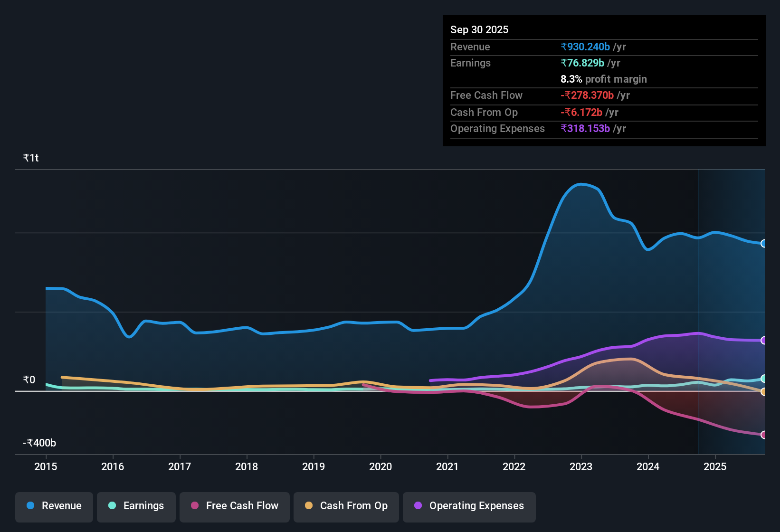Viewport: 780px width, 532px height.
Task: Select the Free Cash Flow pink legend dot
Action: 194,506
